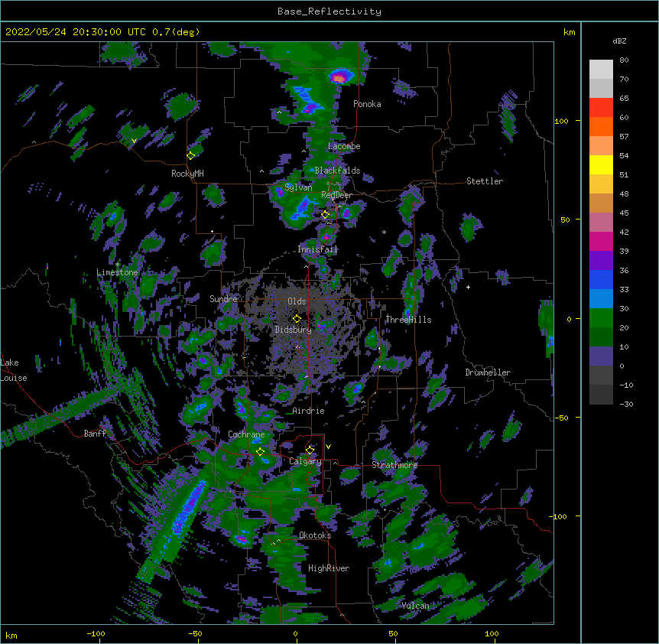
Task: Click the 80 value in the dBZ legend
Action: pyautogui.click(x=624, y=60)
